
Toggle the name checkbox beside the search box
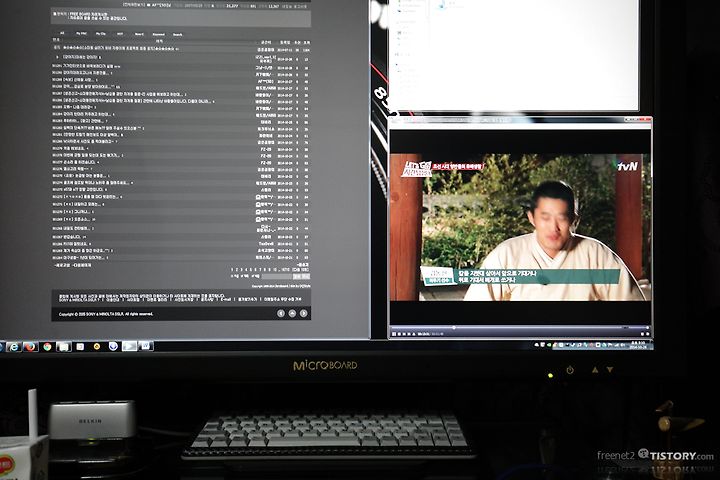click(x=232, y=276)
